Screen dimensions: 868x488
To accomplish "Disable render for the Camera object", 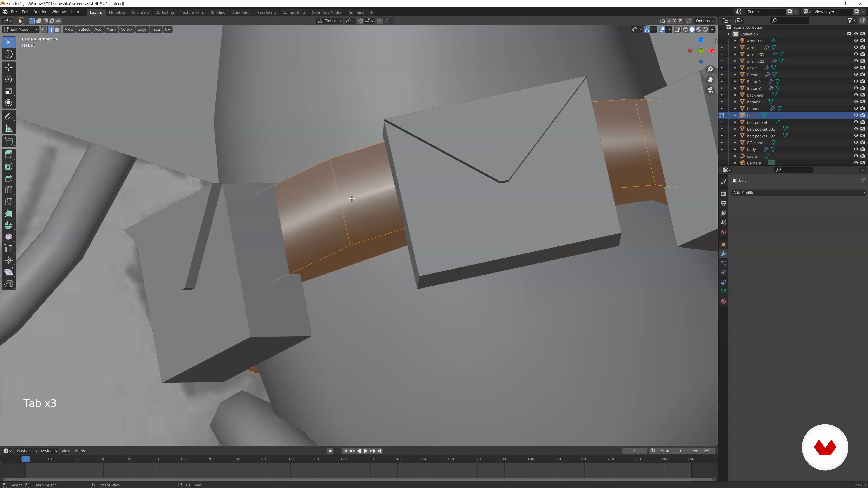I will [862, 163].
